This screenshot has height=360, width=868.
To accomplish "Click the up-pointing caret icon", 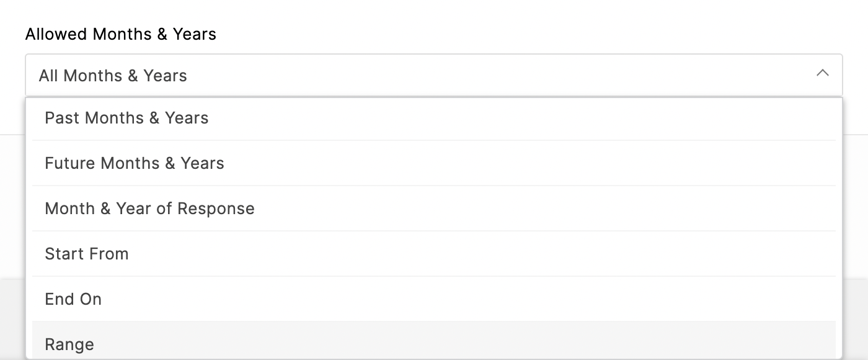I will 822,73.
